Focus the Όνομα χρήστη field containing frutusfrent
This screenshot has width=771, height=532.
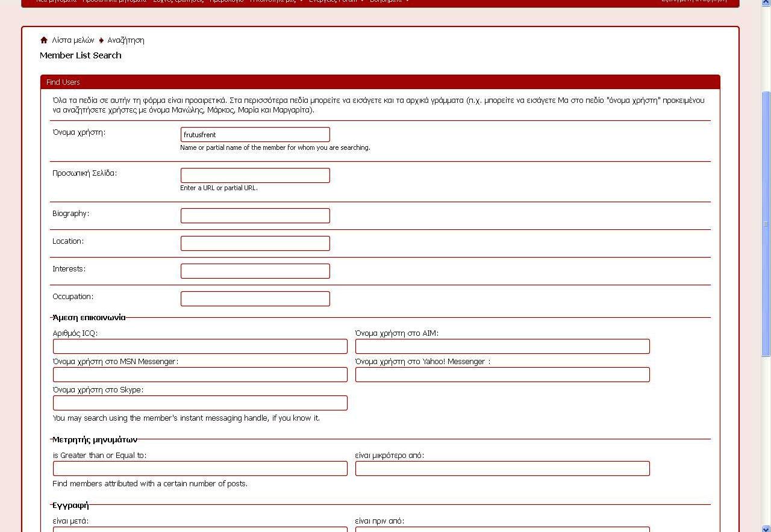(255, 135)
